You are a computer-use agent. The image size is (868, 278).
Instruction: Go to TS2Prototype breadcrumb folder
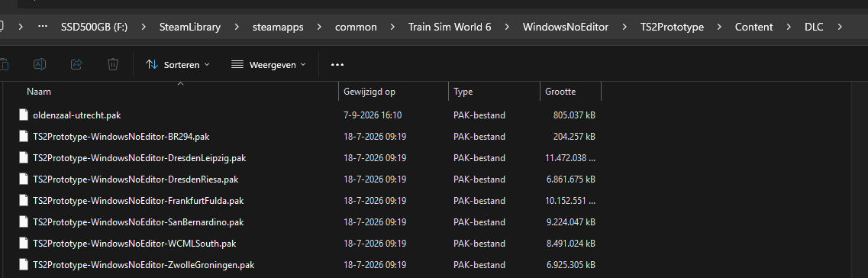pos(672,27)
